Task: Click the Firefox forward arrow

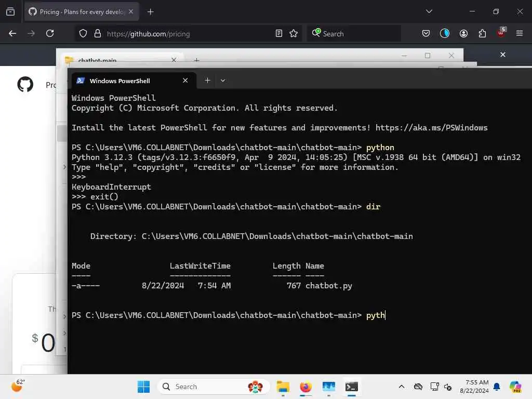Action: [31, 33]
